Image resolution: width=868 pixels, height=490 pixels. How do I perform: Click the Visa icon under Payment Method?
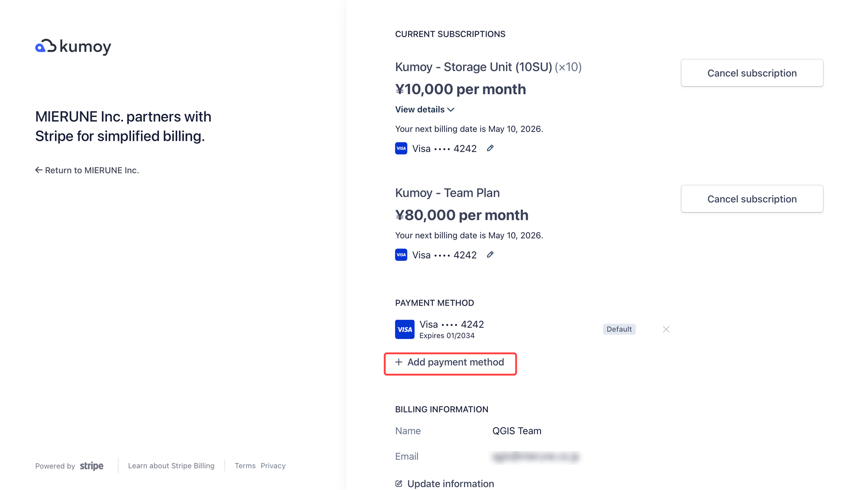pos(404,329)
